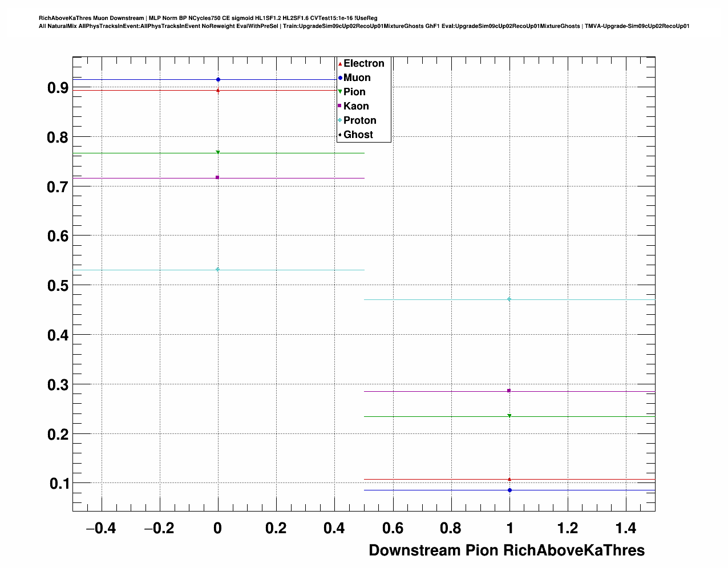Click the purple Kaon square marker in legend
The width and height of the screenshot is (728, 568).
[x=340, y=106]
